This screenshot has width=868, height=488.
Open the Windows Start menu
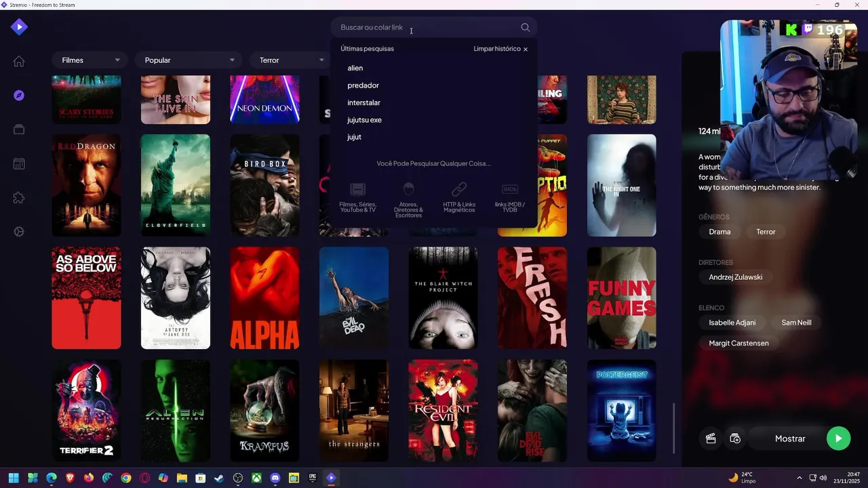pos(14,478)
